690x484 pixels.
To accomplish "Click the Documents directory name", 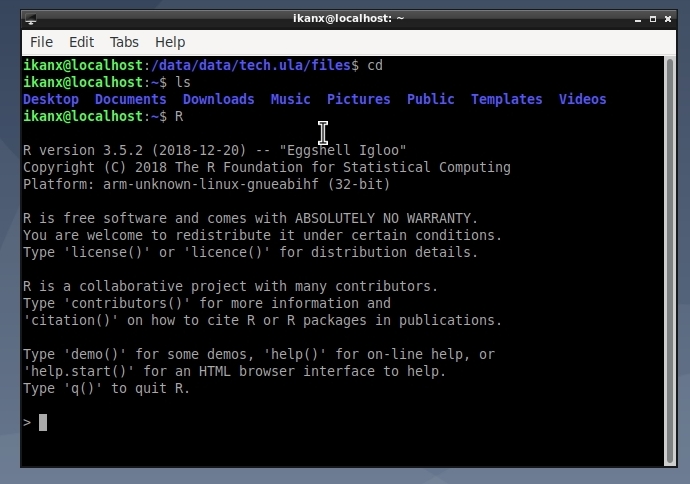I will 131,99.
